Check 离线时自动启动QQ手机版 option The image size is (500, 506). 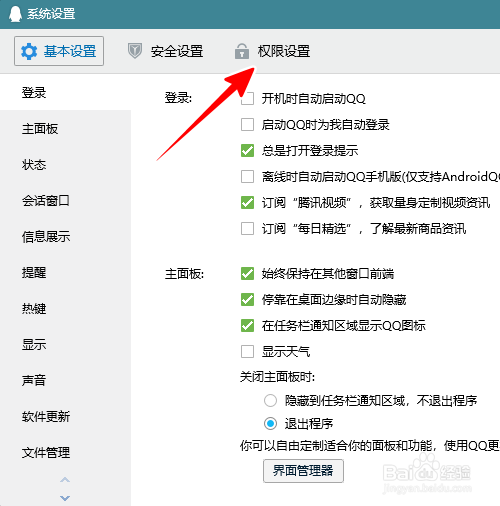pyautogui.click(x=247, y=177)
